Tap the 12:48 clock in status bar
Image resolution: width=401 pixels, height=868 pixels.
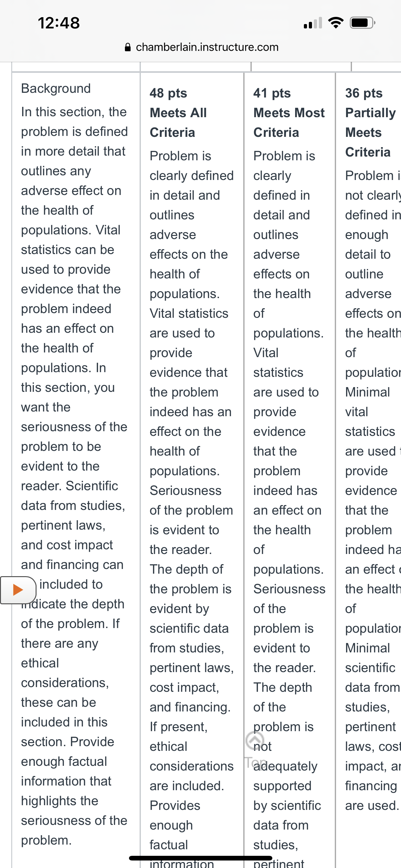[x=59, y=23]
